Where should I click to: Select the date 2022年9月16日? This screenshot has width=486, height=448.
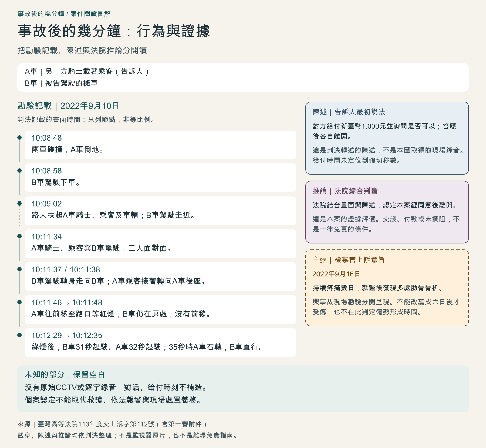tap(336, 274)
